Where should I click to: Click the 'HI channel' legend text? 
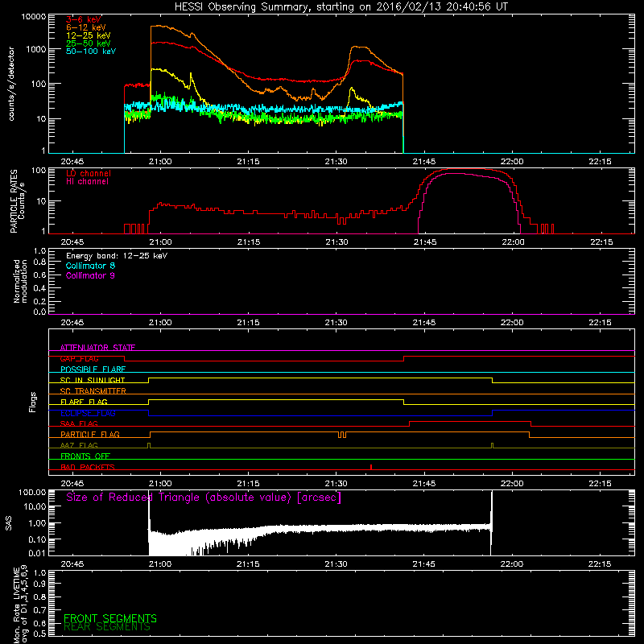(87, 182)
